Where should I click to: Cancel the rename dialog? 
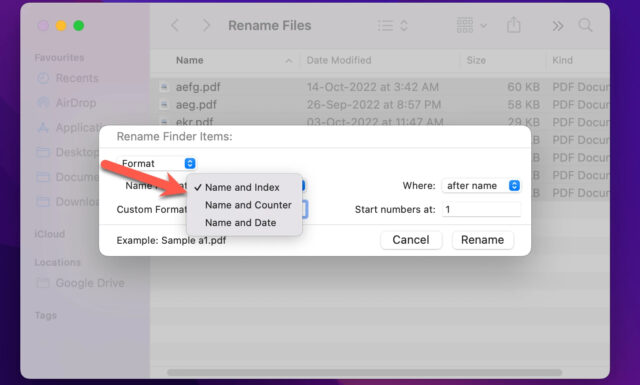411,240
